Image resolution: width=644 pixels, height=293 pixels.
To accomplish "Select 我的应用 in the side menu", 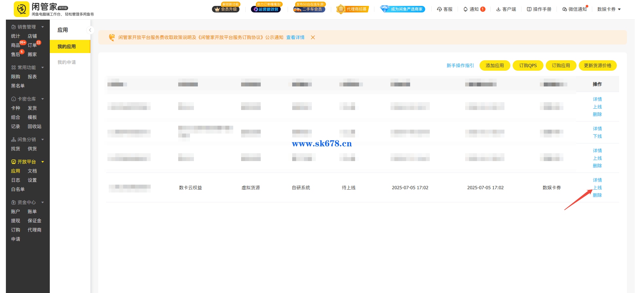I will 66,46.
